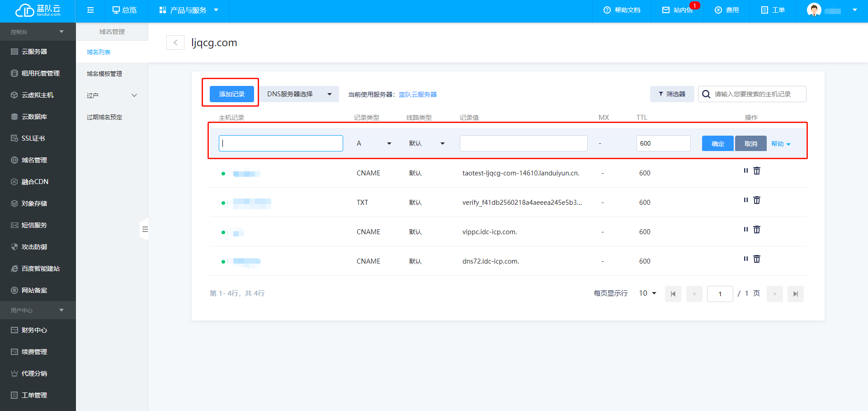
Task: Pause the dns72.idc-icp.com record
Action: (745, 259)
